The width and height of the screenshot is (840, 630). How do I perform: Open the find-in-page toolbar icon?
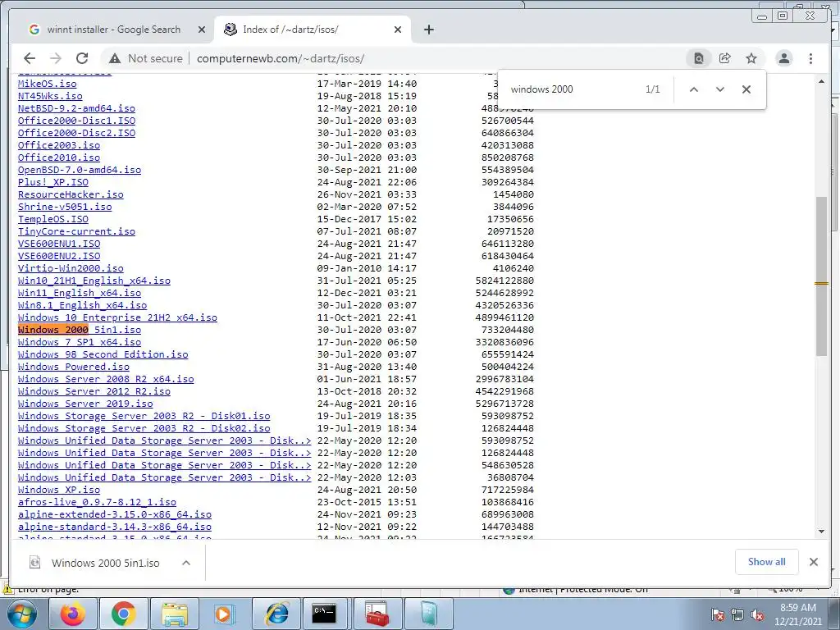point(699,58)
